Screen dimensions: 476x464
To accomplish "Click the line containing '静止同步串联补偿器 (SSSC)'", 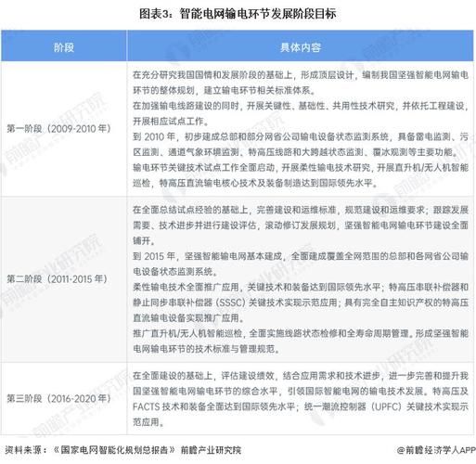I will (x=301, y=303).
